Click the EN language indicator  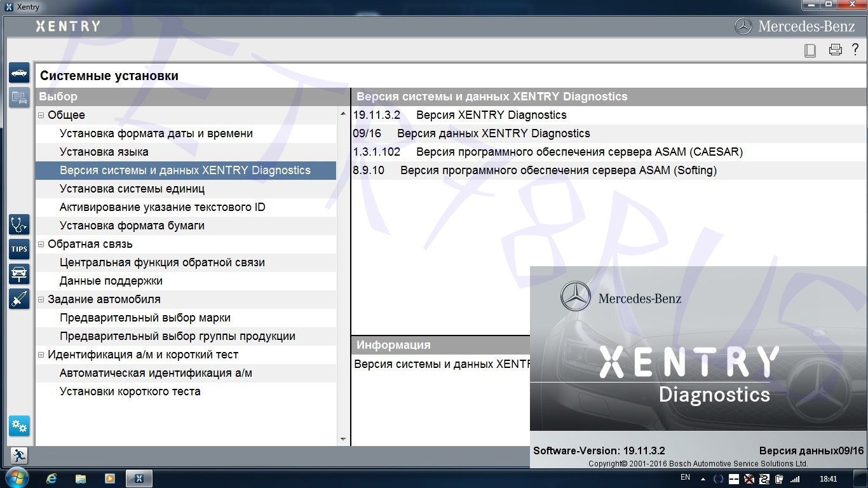(685, 477)
